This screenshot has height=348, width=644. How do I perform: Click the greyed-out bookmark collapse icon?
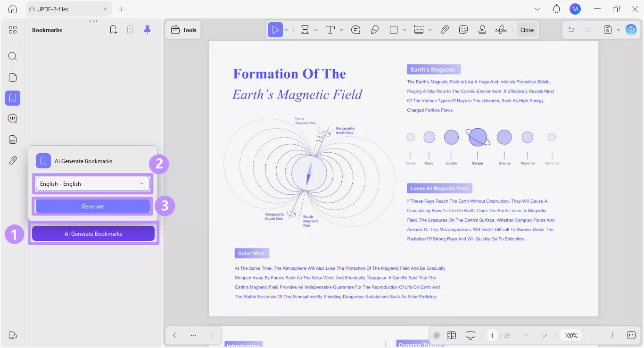click(x=130, y=30)
